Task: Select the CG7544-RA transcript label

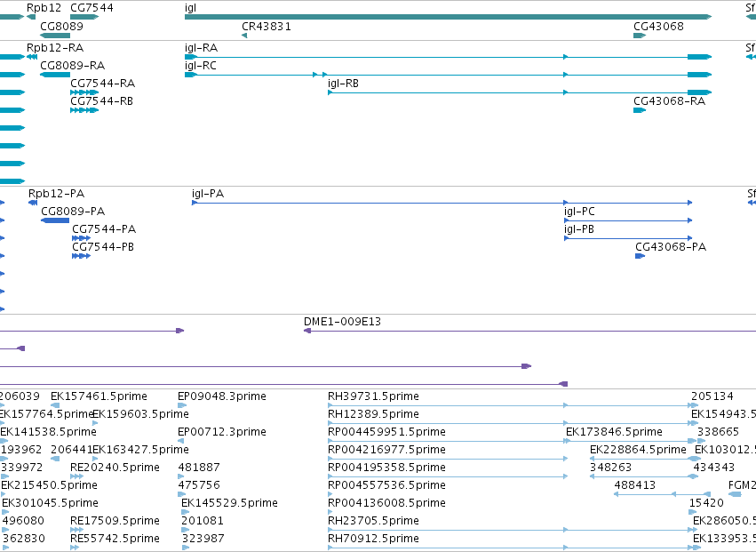Action: pos(103,83)
